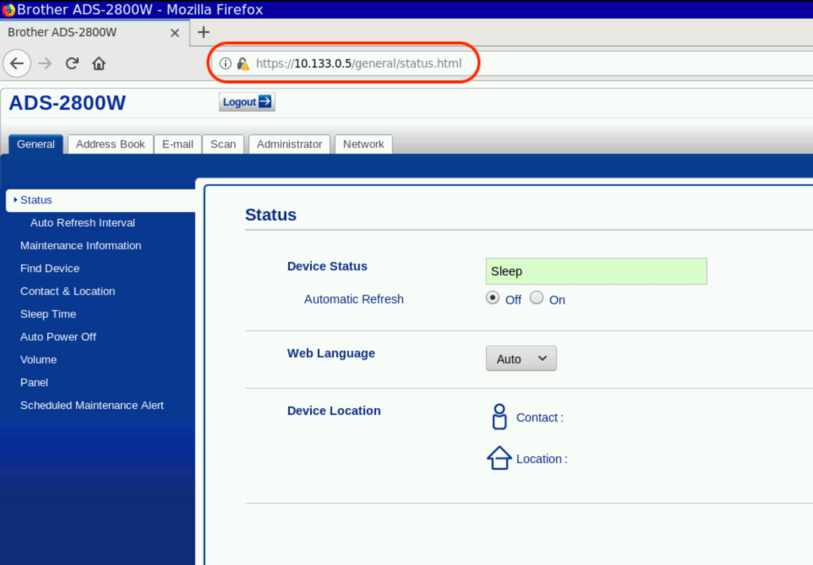813x565 pixels.
Task: Open Auto Refresh Interval settings
Action: 82,223
